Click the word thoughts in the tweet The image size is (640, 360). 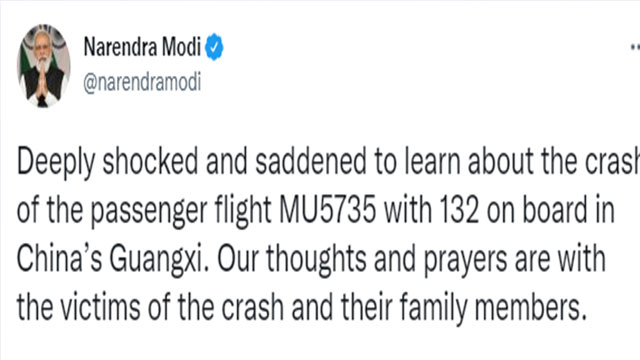click(316, 260)
